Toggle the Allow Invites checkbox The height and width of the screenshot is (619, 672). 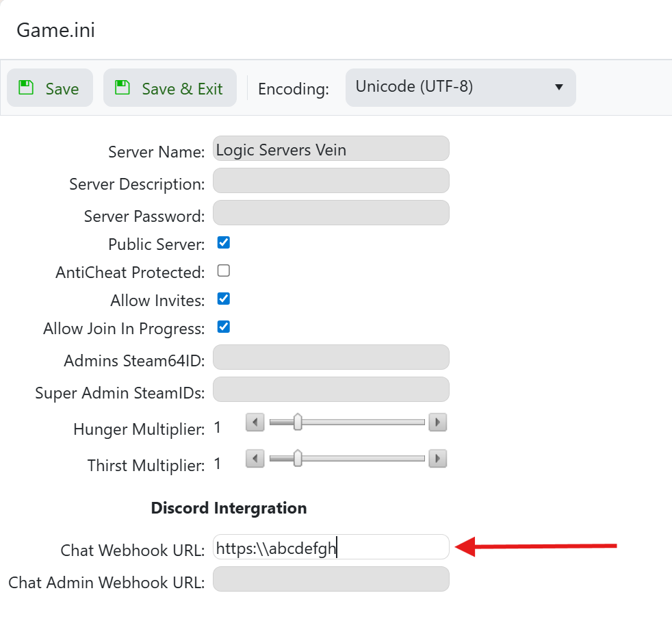[x=223, y=299]
